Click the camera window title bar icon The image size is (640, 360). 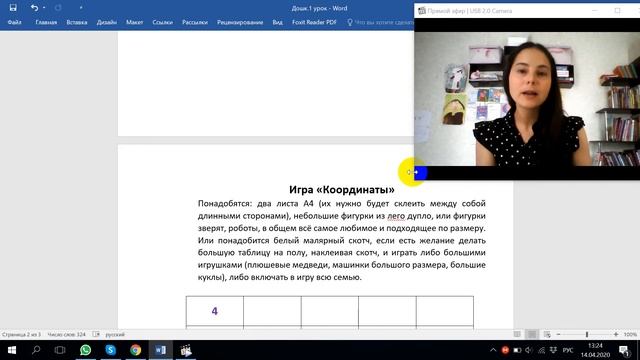coord(422,11)
